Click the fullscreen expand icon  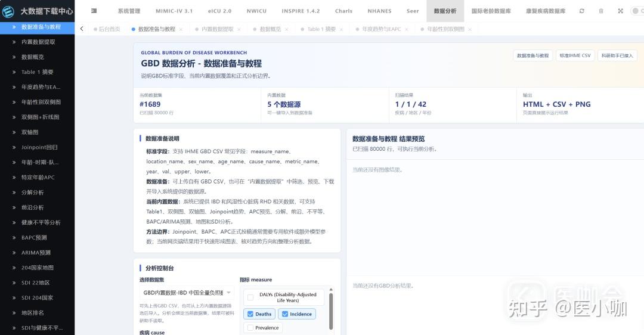(x=621, y=11)
